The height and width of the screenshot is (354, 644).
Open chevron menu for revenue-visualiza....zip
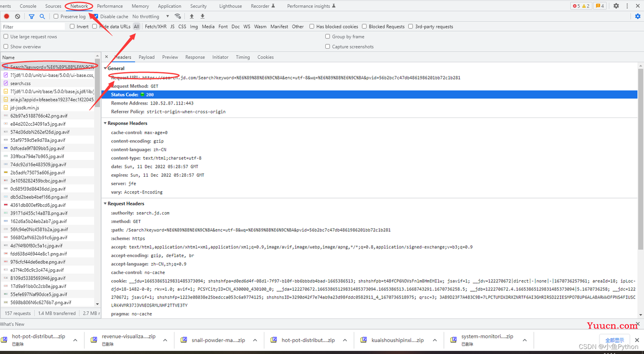click(165, 340)
